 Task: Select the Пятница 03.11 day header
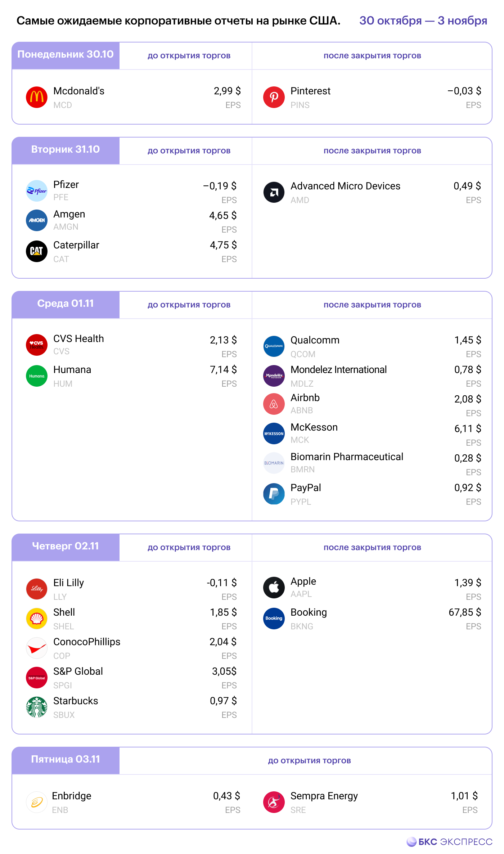point(66,760)
